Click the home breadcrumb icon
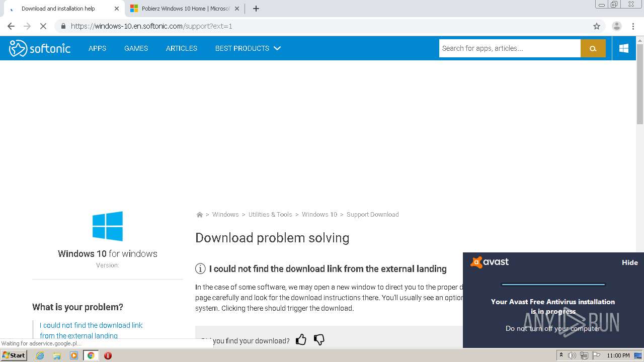 tap(199, 215)
